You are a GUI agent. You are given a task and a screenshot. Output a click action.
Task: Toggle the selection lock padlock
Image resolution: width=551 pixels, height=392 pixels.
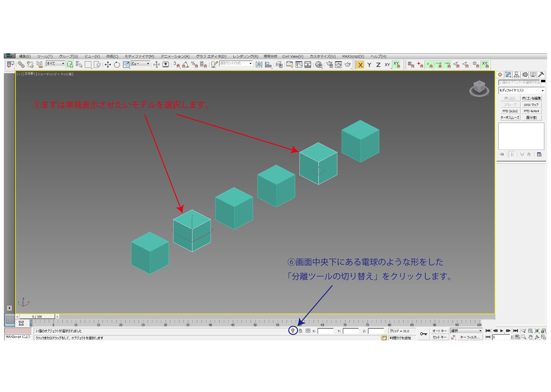[301, 331]
